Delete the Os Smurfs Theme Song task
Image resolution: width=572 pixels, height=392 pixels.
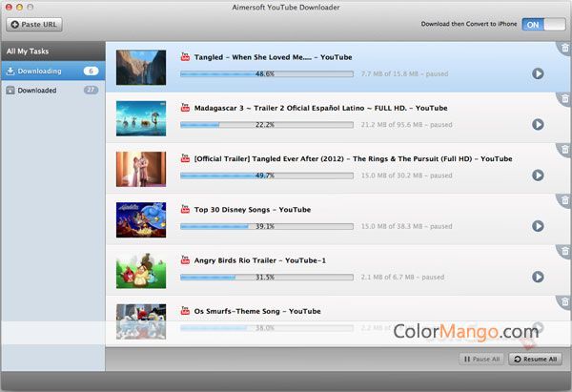click(x=564, y=301)
